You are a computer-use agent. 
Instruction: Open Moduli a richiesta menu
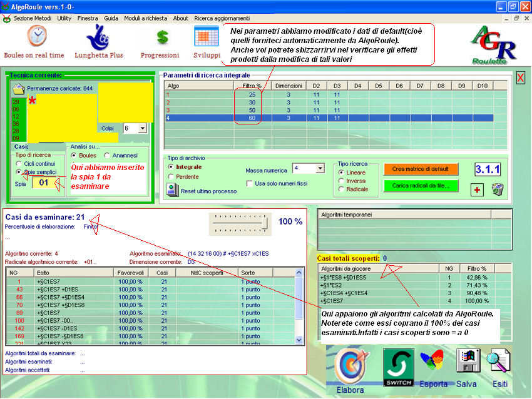coord(146,18)
